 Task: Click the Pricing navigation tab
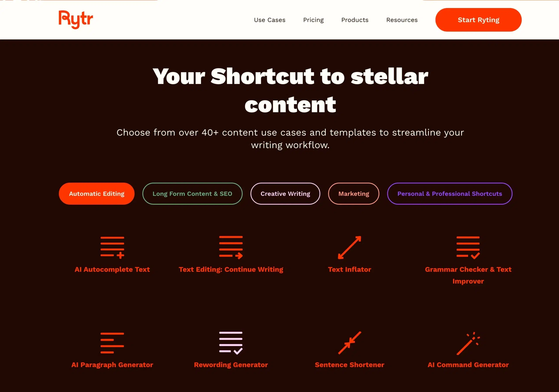click(314, 19)
